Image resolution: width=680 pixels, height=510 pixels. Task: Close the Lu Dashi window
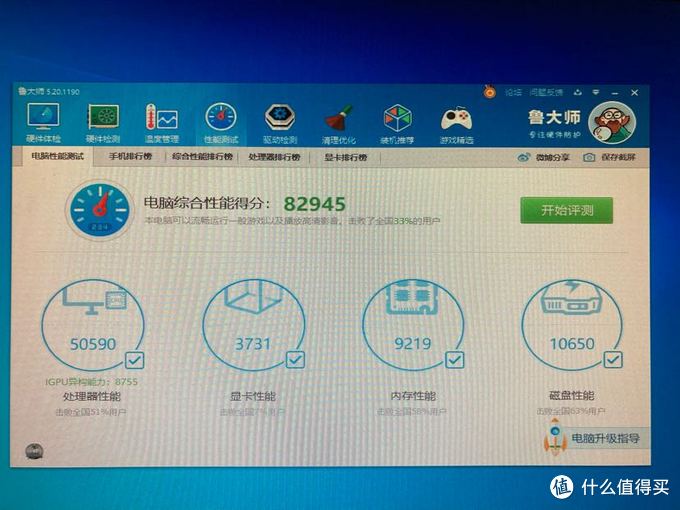634,93
